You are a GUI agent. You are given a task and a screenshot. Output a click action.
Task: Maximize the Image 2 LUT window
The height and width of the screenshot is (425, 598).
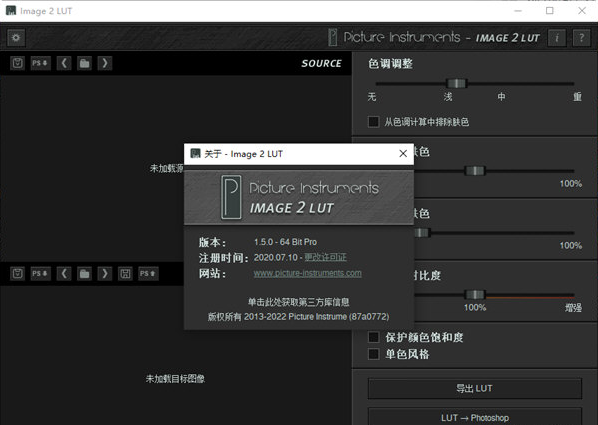pyautogui.click(x=550, y=11)
